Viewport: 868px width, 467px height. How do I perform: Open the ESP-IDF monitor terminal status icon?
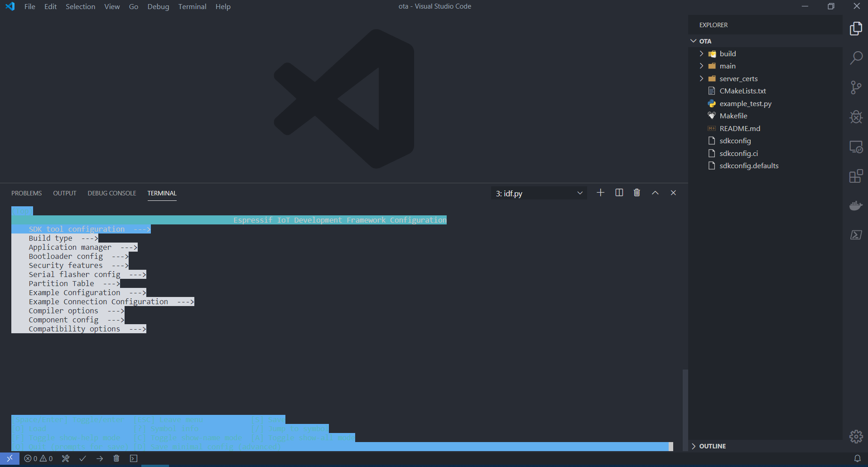click(133, 458)
